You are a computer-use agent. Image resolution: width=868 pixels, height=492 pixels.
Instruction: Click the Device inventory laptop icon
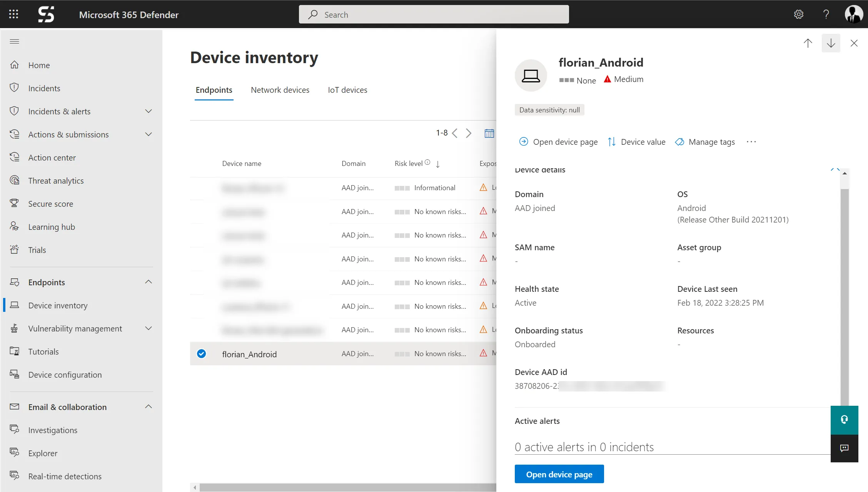(14, 305)
